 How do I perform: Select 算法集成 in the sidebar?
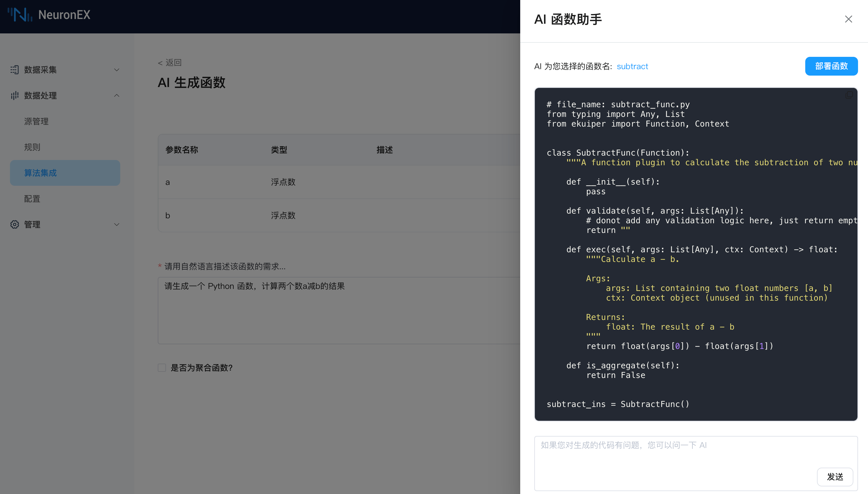coord(40,173)
